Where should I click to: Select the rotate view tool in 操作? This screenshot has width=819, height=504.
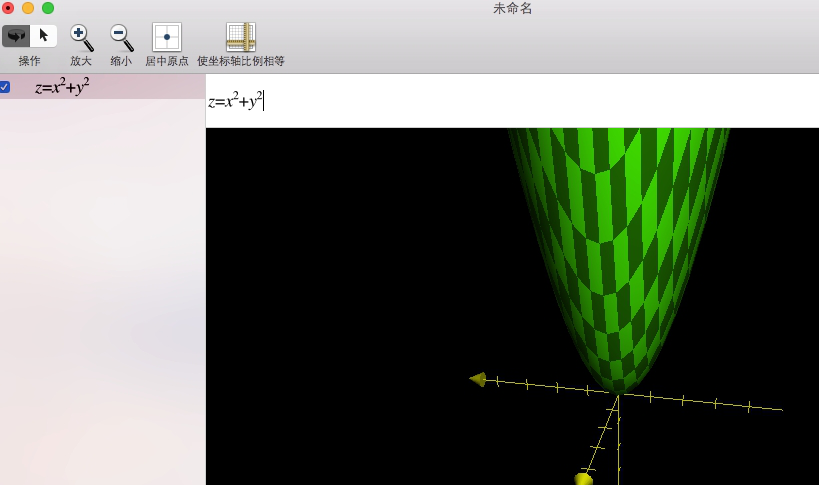point(16,36)
